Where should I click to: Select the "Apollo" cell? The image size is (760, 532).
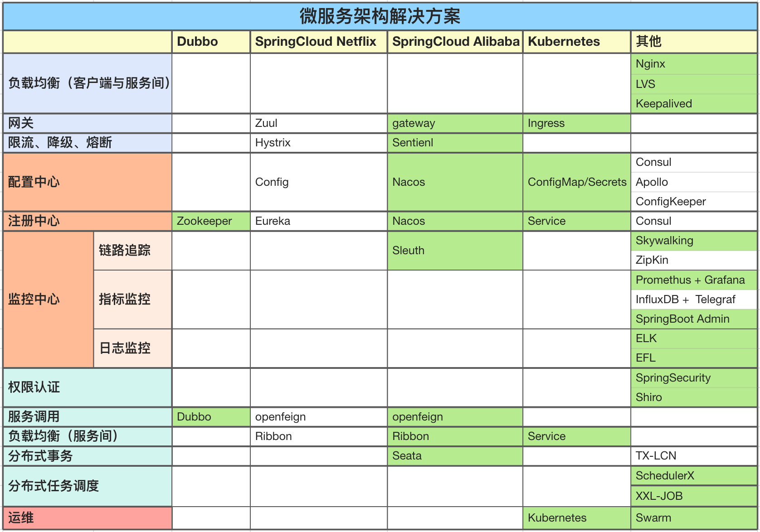[x=694, y=182]
